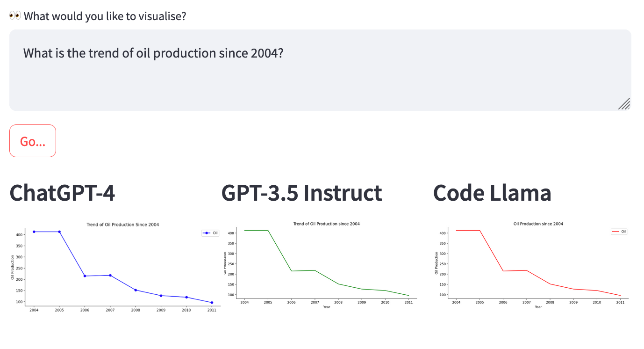
Task: Select the GPT-3.5 Instruct heading
Action: click(x=301, y=193)
